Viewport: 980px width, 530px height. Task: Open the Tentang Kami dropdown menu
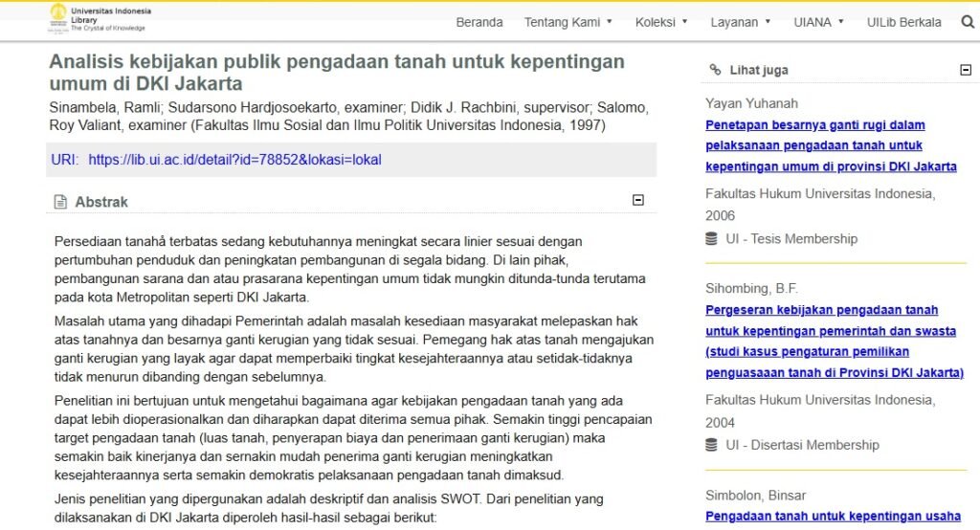pyautogui.click(x=568, y=22)
